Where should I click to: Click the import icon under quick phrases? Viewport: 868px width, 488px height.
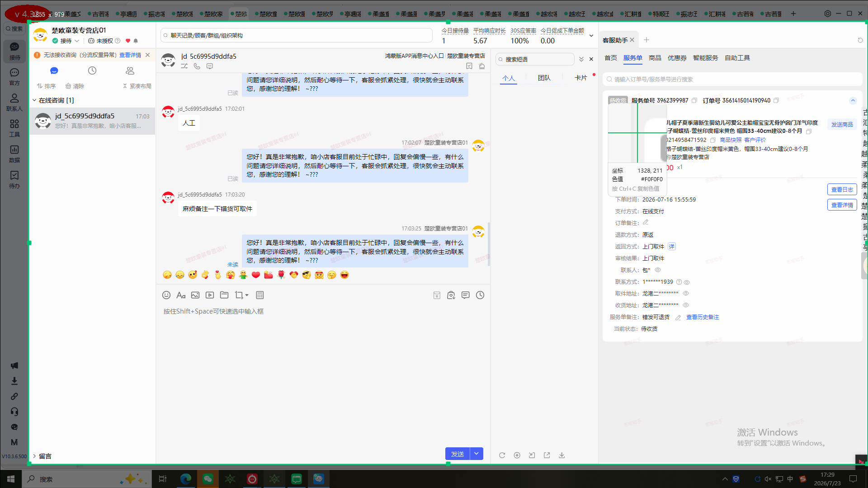[x=532, y=455]
